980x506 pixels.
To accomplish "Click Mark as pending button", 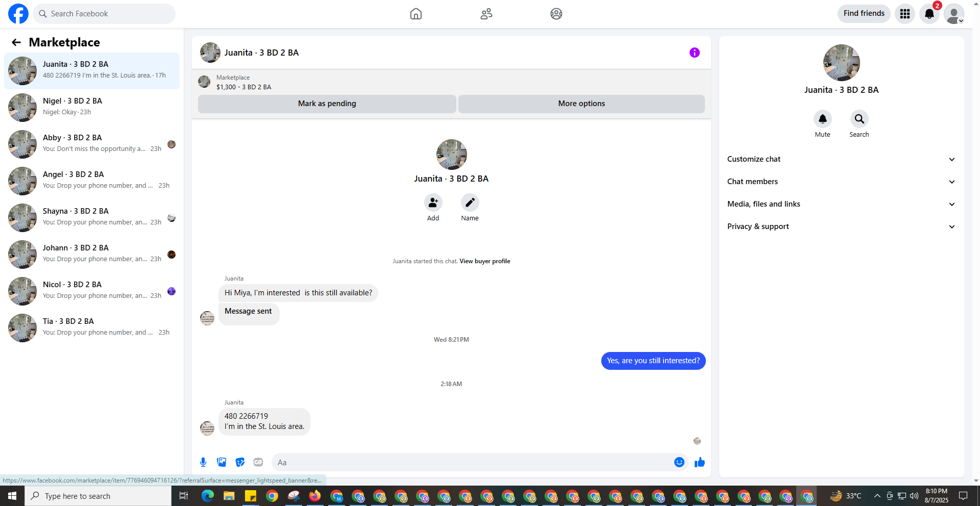I will (327, 104).
